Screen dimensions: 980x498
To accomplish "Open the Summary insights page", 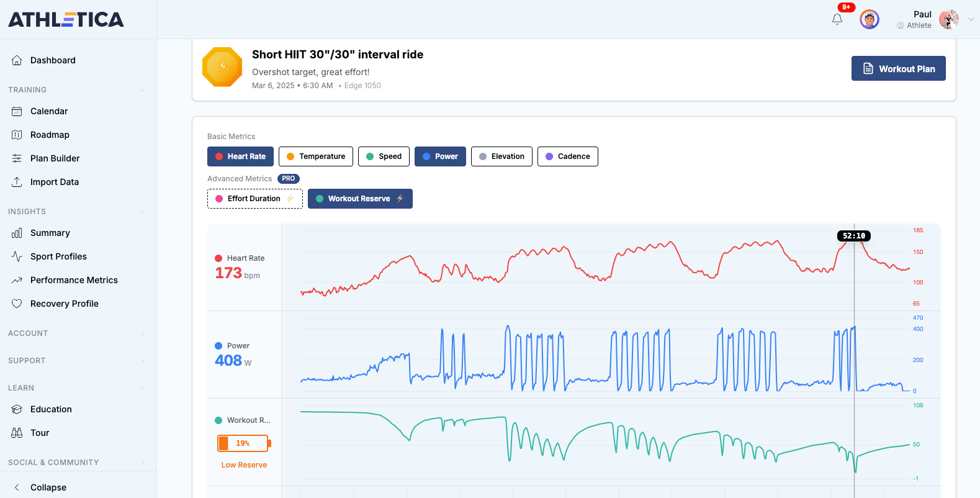I will pos(50,233).
